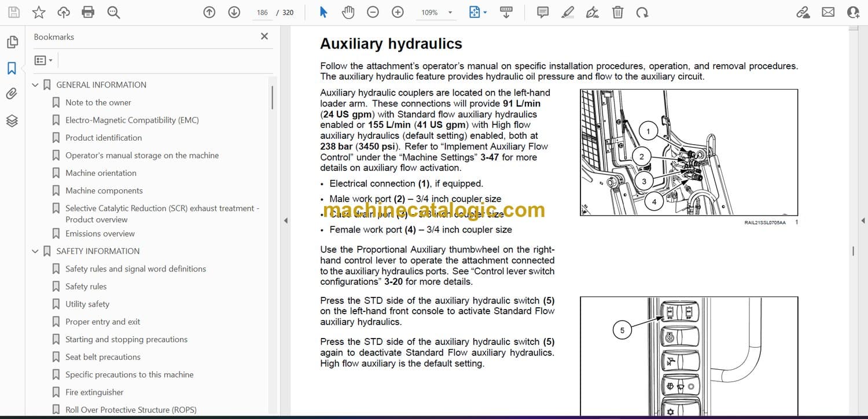This screenshot has width=868, height=419.
Task: Open the plain 'Safety rules' bookmark
Action: click(x=86, y=286)
